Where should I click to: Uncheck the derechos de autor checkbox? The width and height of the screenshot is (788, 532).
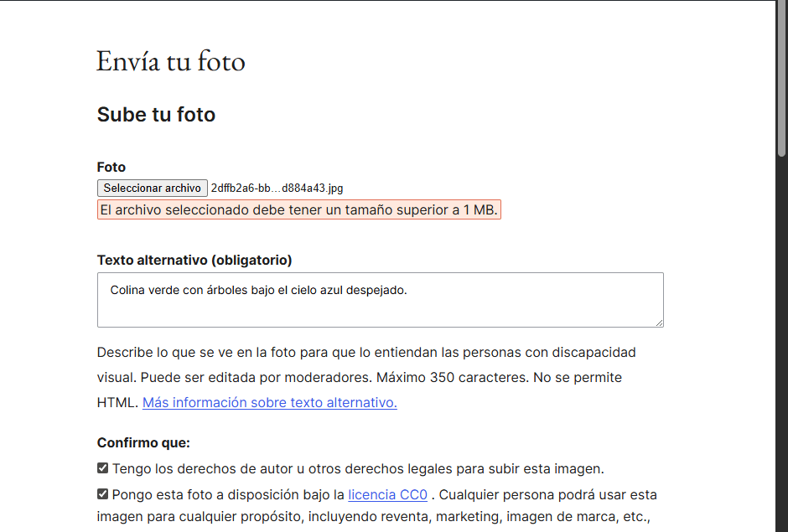(102, 468)
